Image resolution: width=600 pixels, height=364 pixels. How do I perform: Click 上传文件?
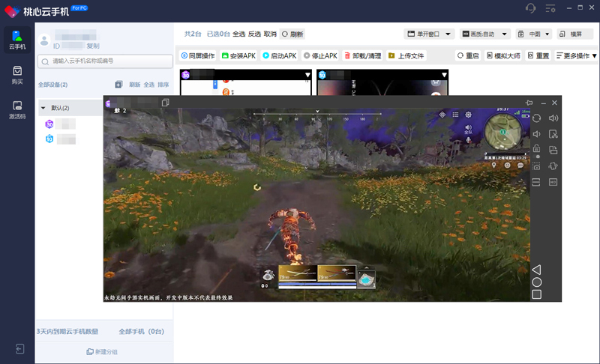pyautogui.click(x=406, y=55)
